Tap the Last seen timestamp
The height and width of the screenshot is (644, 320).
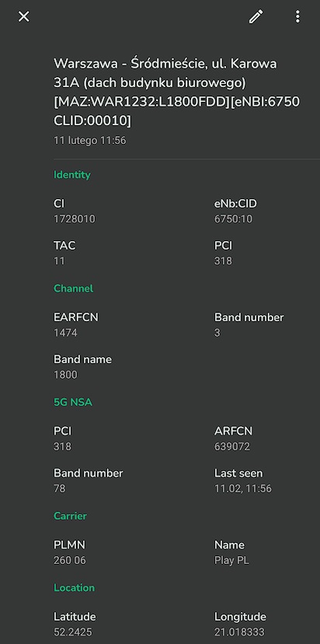(243, 488)
